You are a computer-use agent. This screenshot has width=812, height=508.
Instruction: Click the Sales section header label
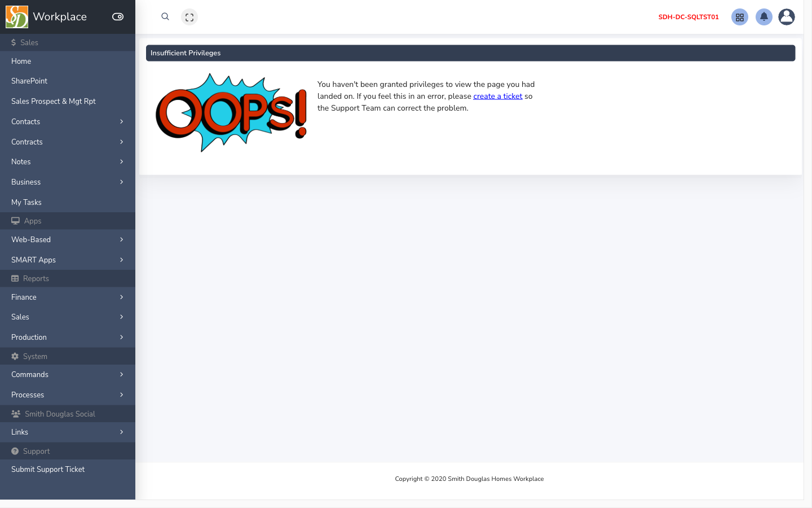(x=29, y=42)
